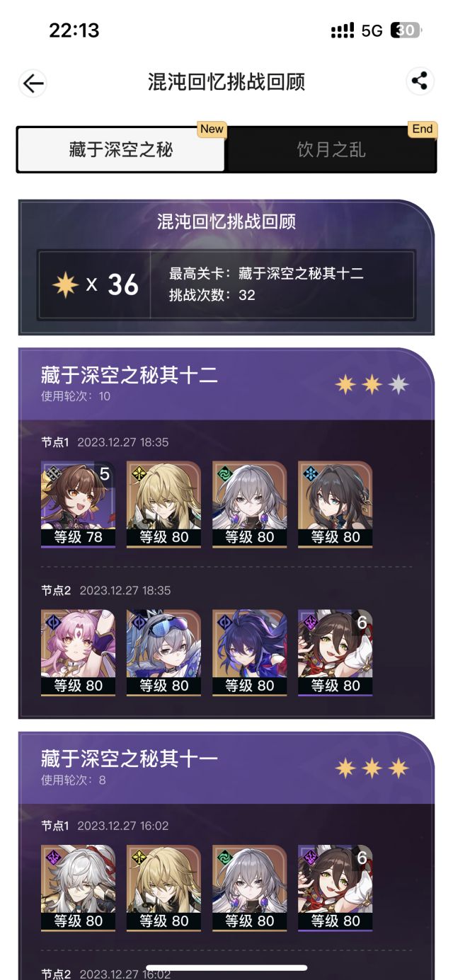The image size is (453, 980).
Task: Tap the 最高关卡 summary text
Action: [266, 273]
